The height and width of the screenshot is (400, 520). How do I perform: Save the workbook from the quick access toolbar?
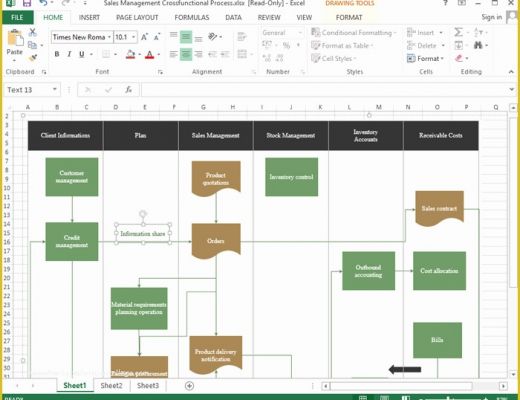pyautogui.click(x=27, y=4)
